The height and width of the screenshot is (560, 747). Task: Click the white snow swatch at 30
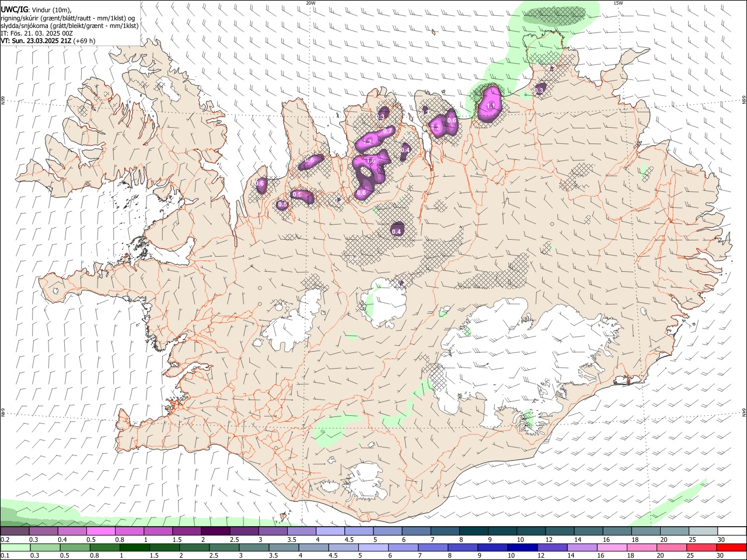(x=732, y=531)
